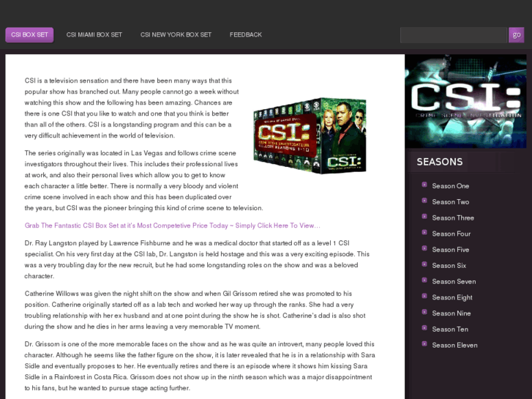Open the Season Five link
532x399 pixels.
(451, 250)
